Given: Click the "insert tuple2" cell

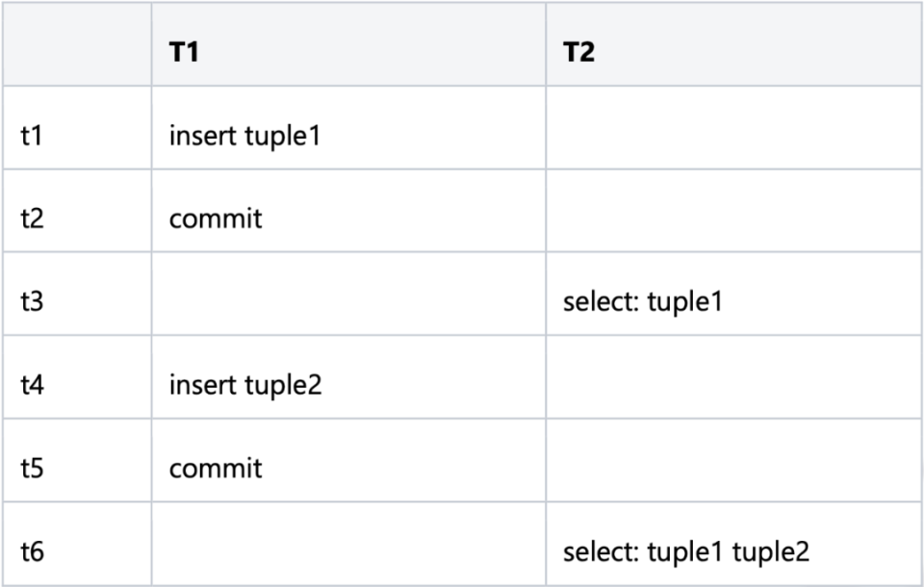Looking at the screenshot, I should point(245,386).
